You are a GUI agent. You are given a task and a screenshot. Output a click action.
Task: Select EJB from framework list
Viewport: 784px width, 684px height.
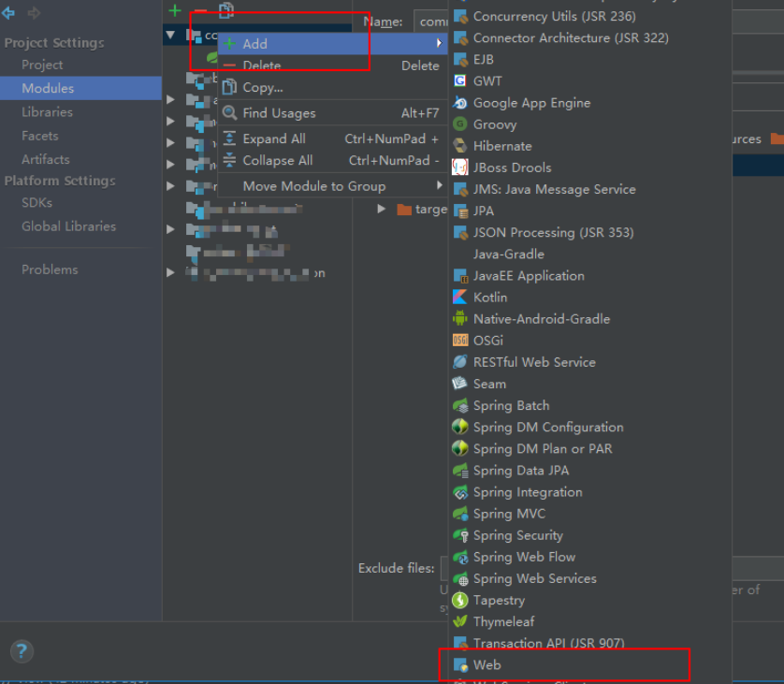[x=590, y=59]
